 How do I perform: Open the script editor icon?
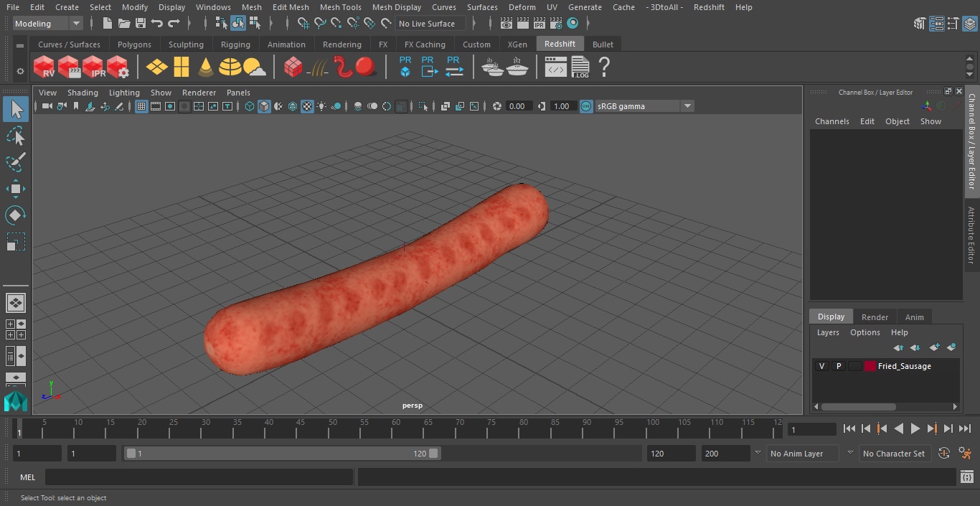(966, 477)
